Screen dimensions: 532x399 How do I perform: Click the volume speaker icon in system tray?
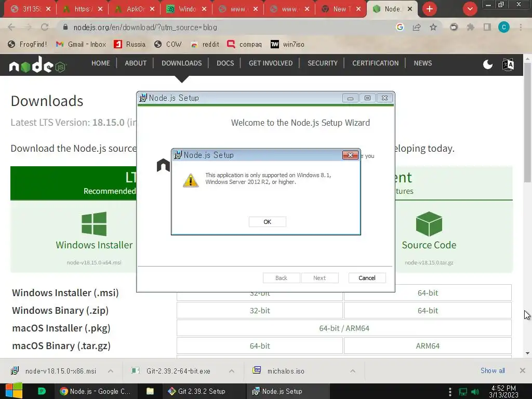(475, 392)
